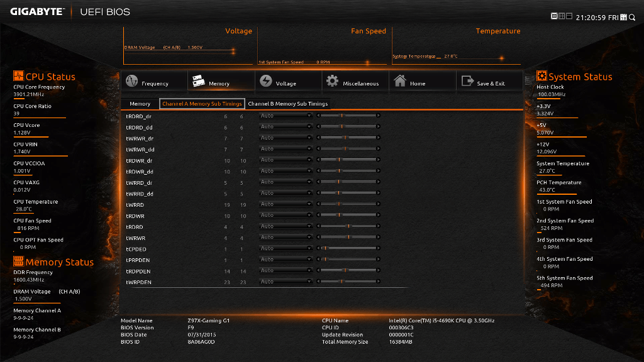Decrease tWRRD using its left arrow
The image size is (644, 362).
tap(318, 204)
